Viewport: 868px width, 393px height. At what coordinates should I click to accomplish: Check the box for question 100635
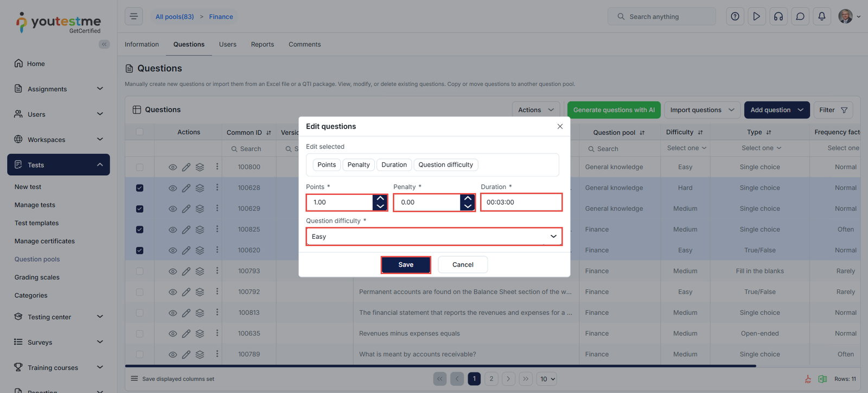click(139, 334)
